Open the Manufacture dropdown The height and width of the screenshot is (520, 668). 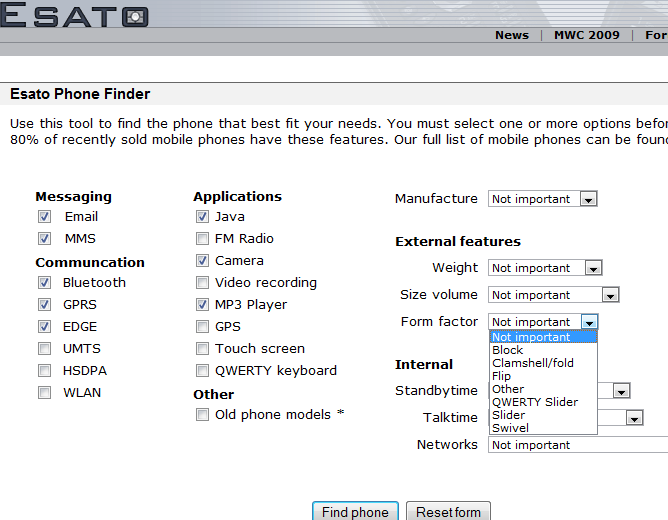(x=543, y=199)
